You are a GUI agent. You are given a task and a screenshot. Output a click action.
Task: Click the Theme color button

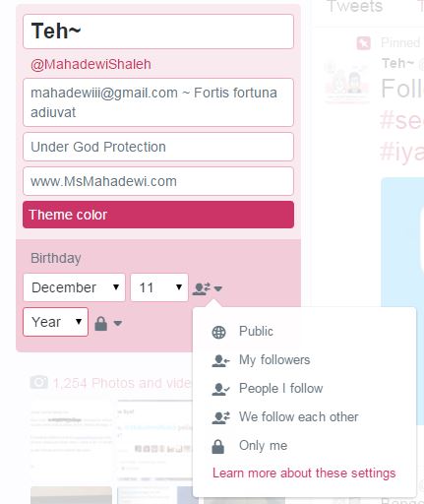[158, 215]
